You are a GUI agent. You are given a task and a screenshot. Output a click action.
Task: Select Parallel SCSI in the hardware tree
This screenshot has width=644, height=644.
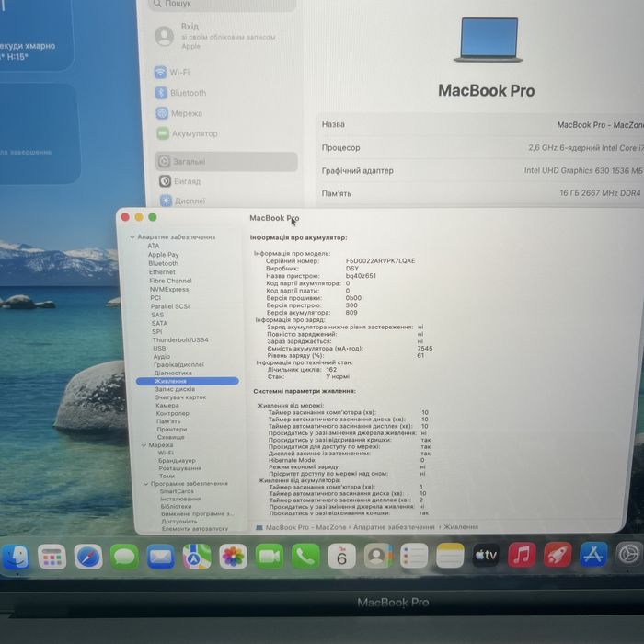tap(169, 306)
